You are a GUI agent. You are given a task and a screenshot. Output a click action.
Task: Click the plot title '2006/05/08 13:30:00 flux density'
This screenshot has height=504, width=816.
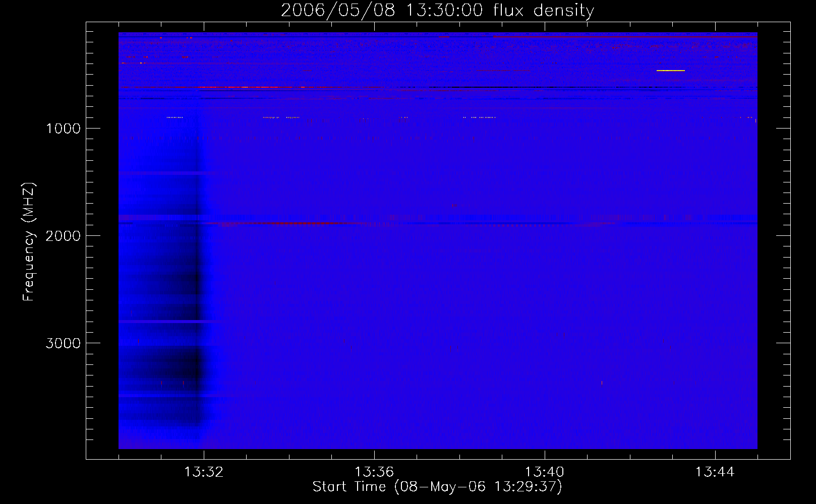437,11
